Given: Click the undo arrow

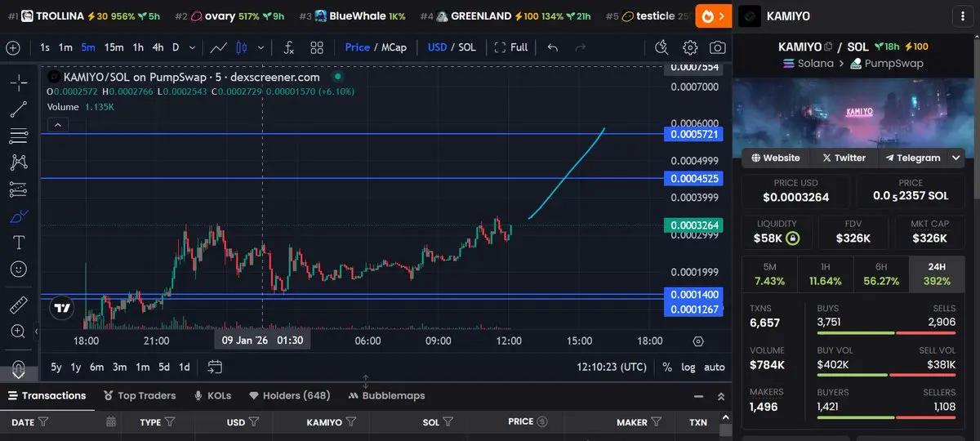Looking at the screenshot, I should pos(553,47).
